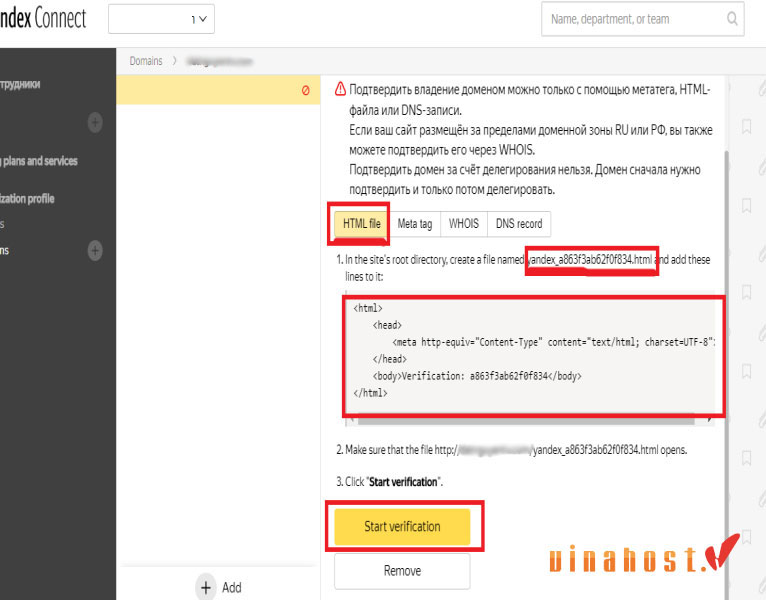
Task: Click the yandex_a863f3ab62f0f834.html file name in step 1
Action: [x=591, y=259]
